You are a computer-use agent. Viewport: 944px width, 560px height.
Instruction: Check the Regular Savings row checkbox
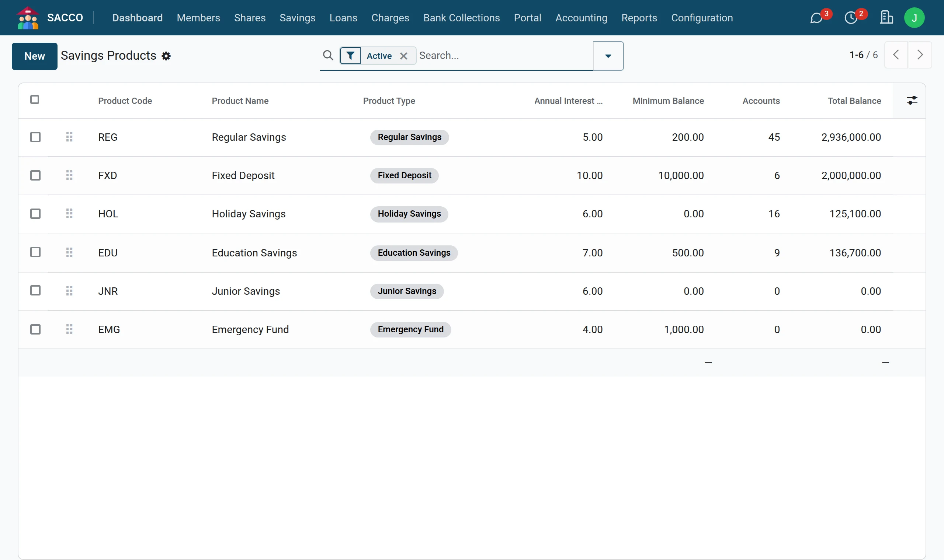pyautogui.click(x=35, y=137)
